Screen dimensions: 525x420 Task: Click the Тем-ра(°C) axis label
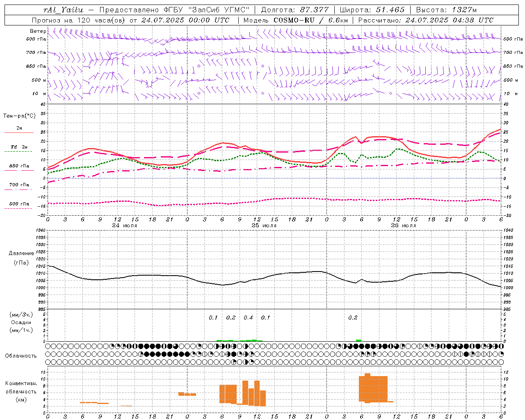pyautogui.click(x=19, y=116)
